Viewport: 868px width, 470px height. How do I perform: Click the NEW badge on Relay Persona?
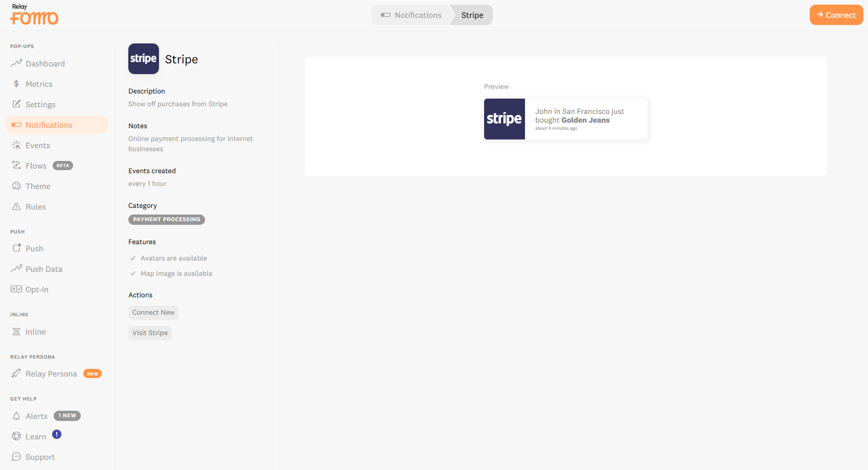coord(93,373)
